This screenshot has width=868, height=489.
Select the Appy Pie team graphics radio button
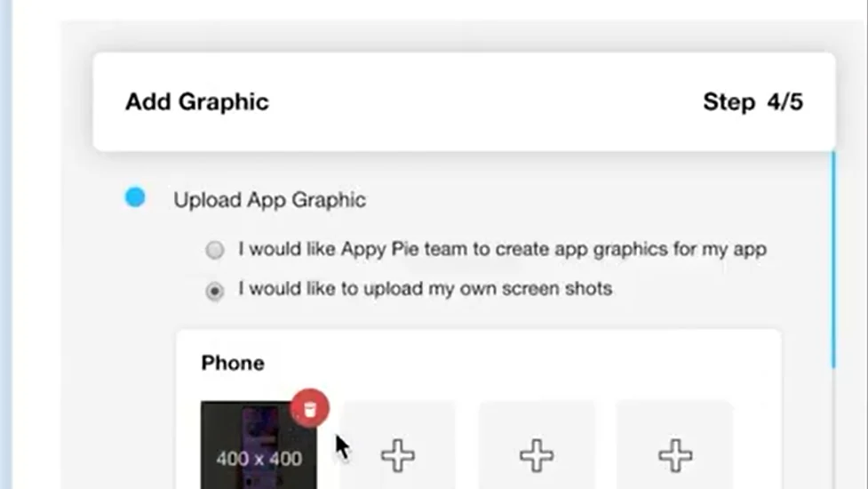215,250
